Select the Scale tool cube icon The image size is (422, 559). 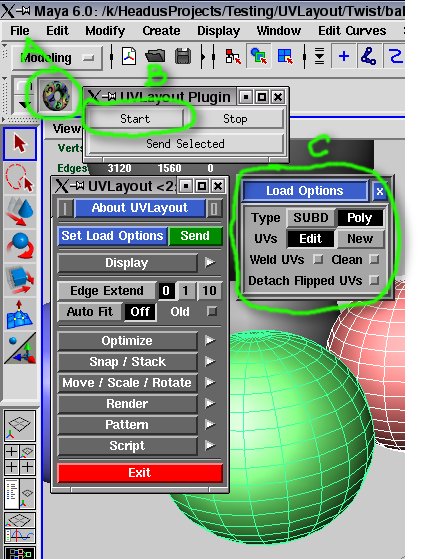pyautogui.click(x=20, y=280)
